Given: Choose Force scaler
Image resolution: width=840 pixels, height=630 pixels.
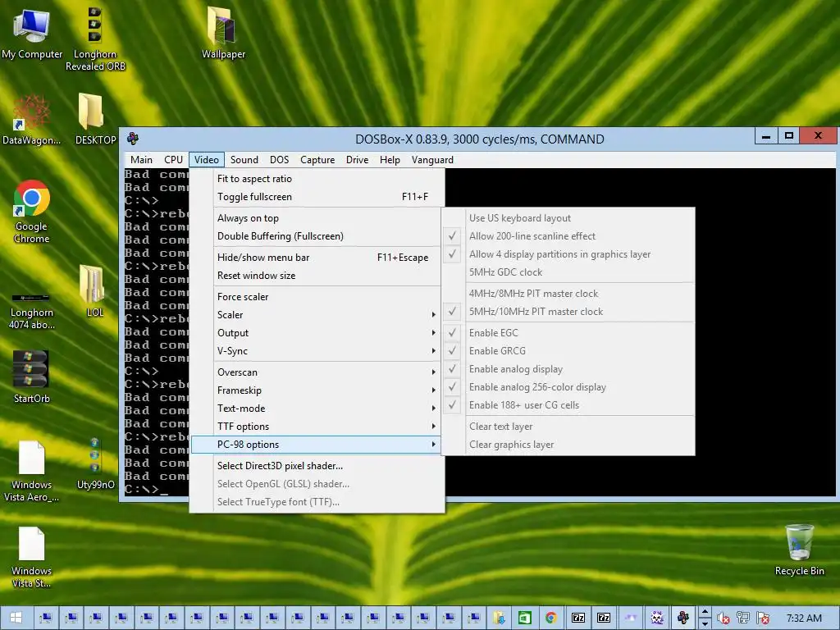Looking at the screenshot, I should coord(316,297).
